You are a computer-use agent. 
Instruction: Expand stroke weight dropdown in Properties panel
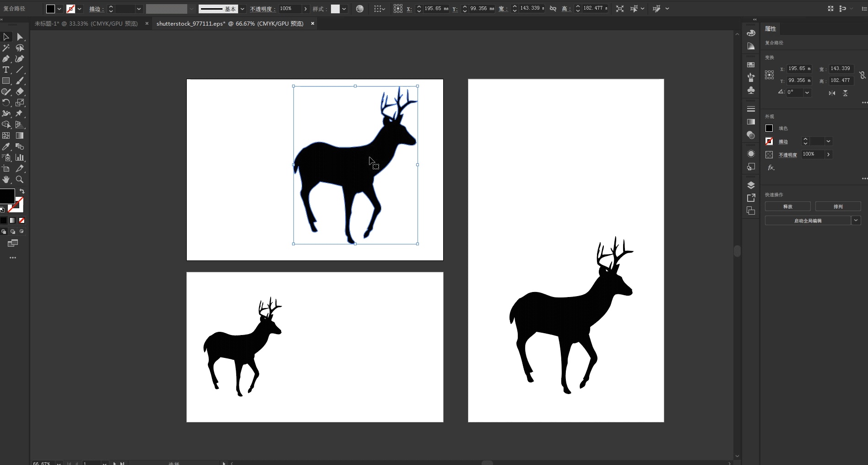tap(828, 141)
